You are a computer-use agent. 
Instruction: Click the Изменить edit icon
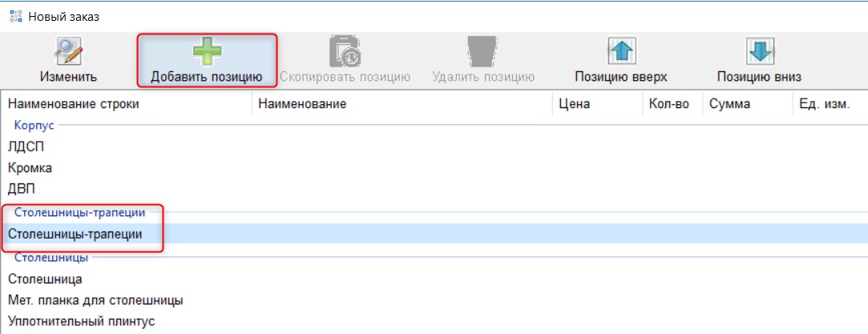(x=68, y=53)
